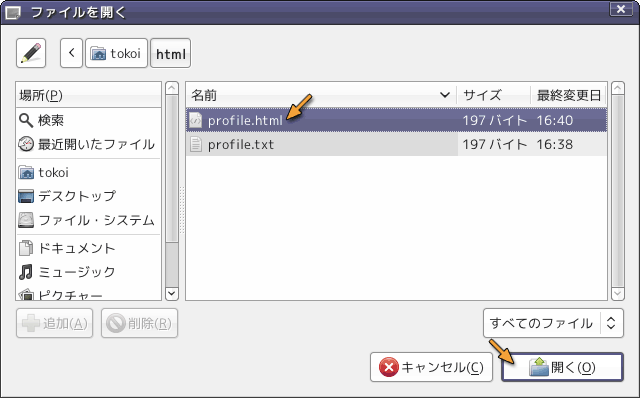Select Music (ミュージック) bookmark

88,272
